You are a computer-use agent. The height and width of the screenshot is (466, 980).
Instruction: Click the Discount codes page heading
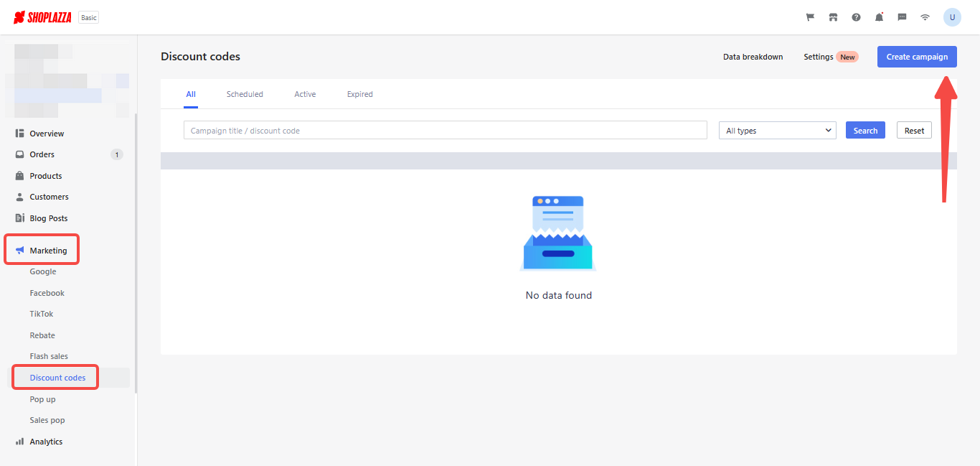[200, 57]
